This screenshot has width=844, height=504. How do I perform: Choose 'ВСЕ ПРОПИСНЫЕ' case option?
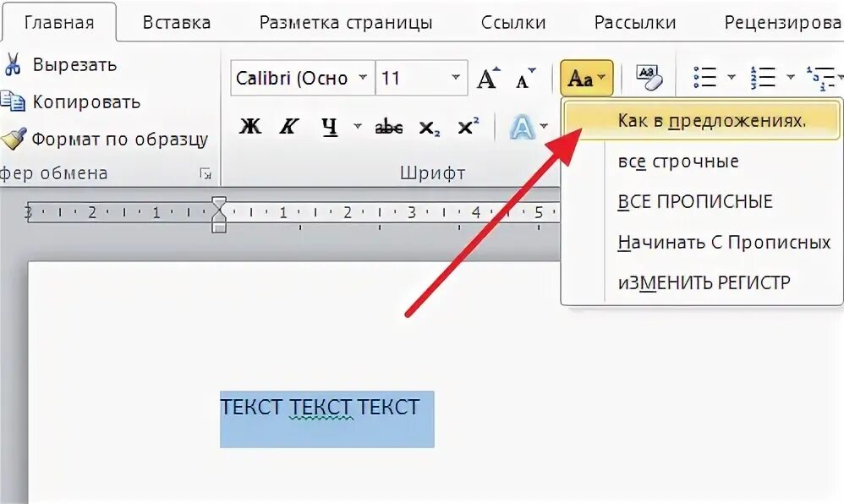click(695, 201)
